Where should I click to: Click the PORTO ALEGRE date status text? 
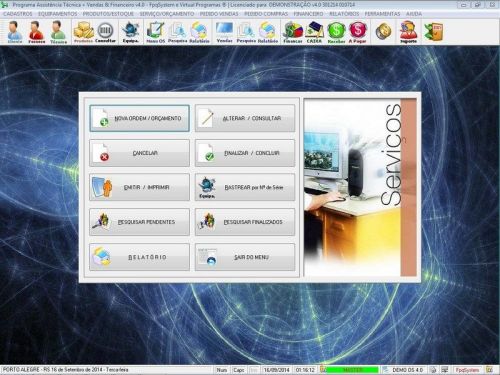65,370
